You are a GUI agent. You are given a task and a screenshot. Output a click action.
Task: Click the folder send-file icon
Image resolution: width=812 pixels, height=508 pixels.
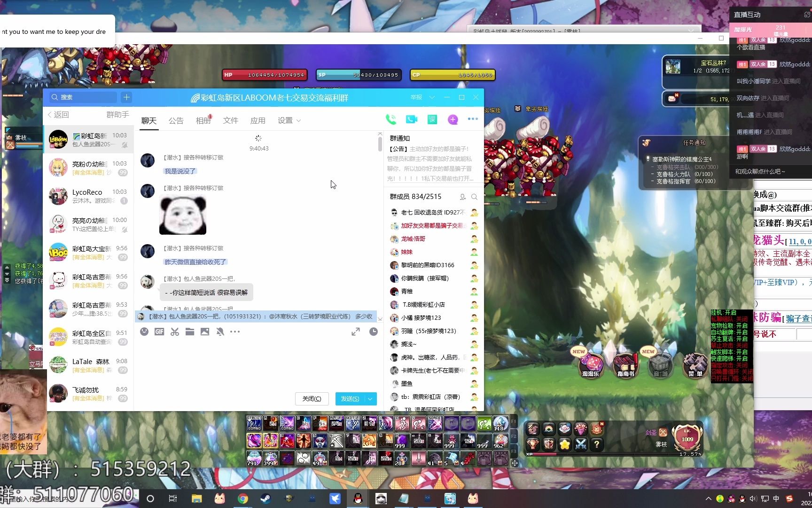(190, 332)
